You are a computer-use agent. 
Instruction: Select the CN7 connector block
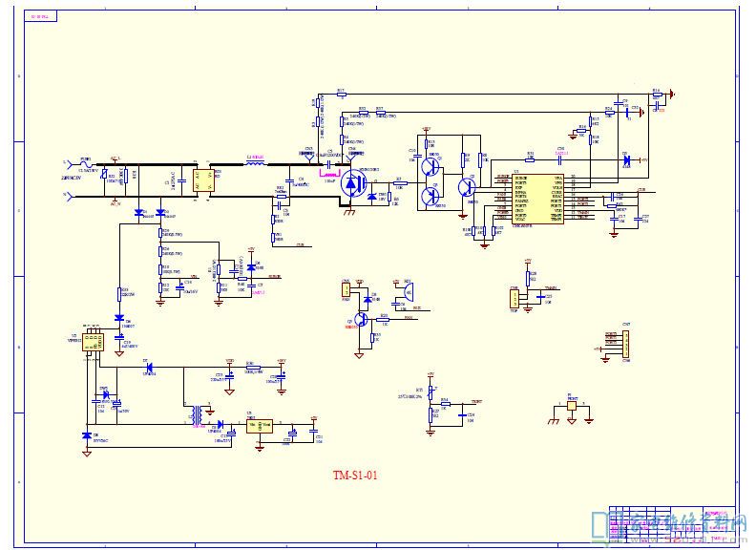click(x=626, y=344)
